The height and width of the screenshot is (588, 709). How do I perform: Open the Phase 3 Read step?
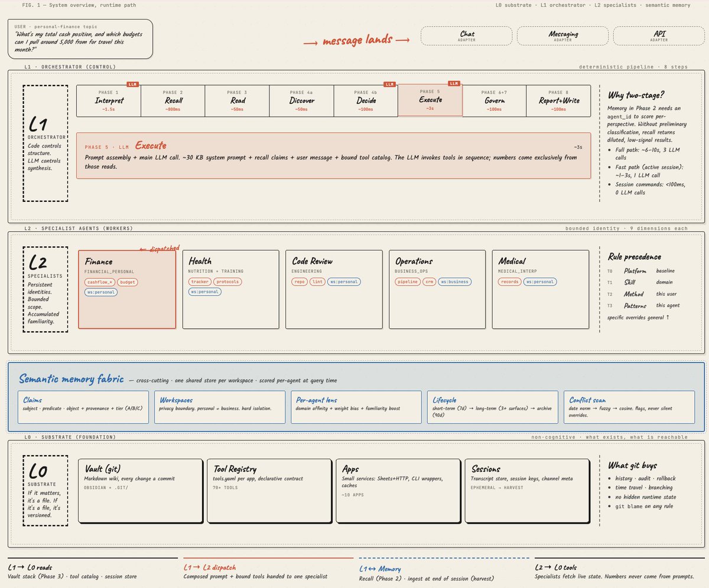tap(238, 100)
